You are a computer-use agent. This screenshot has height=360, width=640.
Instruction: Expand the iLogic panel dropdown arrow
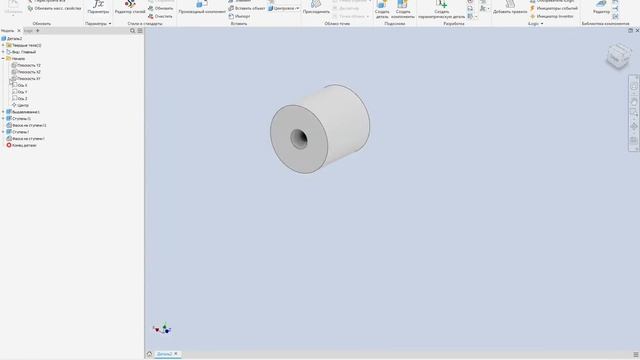pyautogui.click(x=542, y=24)
